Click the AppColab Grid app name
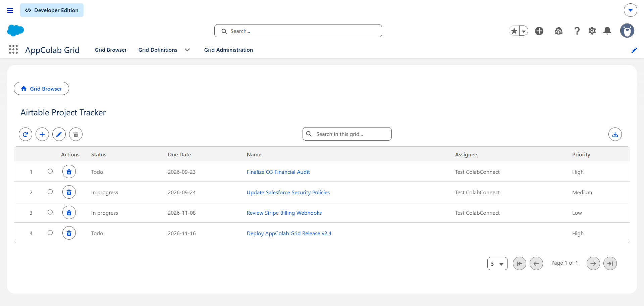Screen dimensions: 644x306 coord(52,50)
